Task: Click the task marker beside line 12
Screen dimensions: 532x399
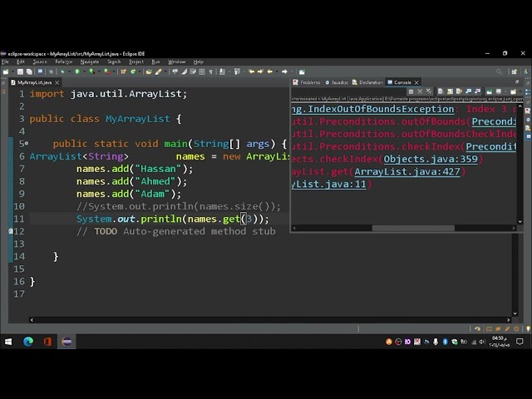Action: coord(11,231)
